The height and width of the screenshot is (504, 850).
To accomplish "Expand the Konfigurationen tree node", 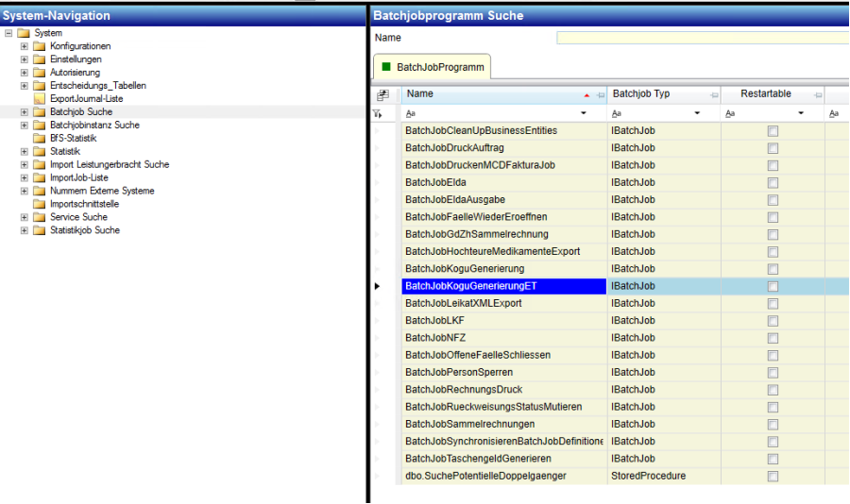I will pos(25,46).
